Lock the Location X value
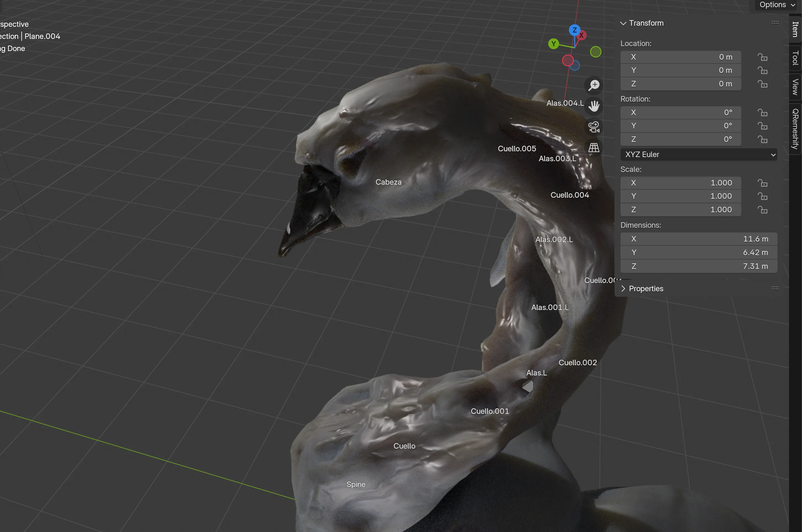The width and height of the screenshot is (802, 532). click(x=763, y=57)
